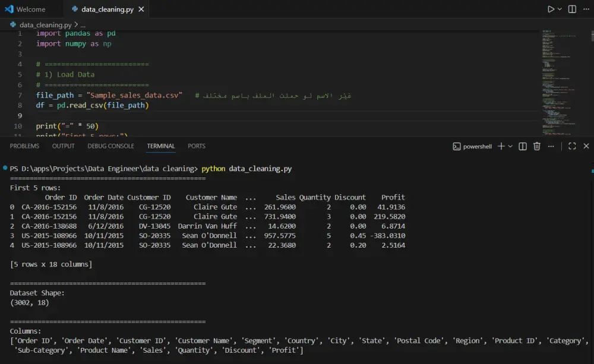Open the PROBLEMS panel tab
This screenshot has width=594, height=364.
tap(24, 146)
